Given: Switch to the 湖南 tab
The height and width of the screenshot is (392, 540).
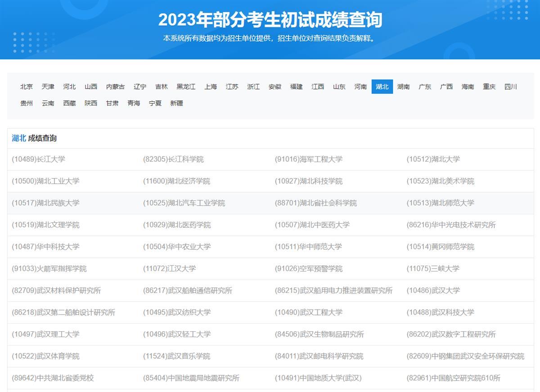Looking at the screenshot, I should tap(404, 87).
